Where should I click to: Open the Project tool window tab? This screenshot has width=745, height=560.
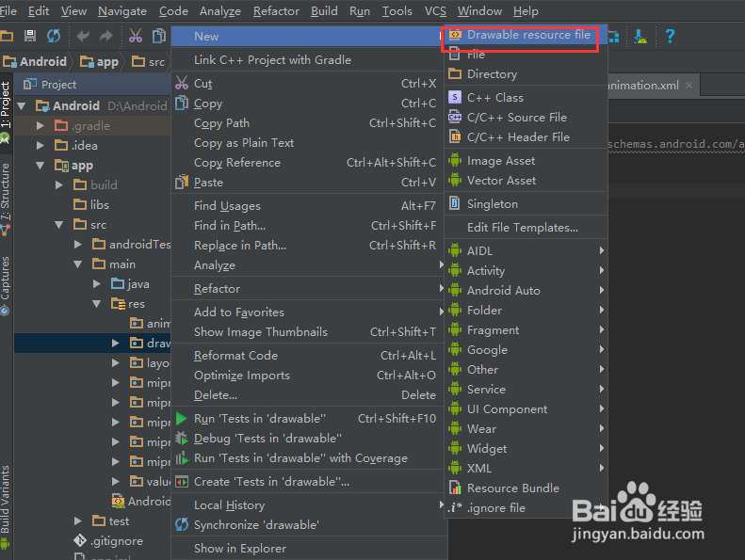(6, 105)
